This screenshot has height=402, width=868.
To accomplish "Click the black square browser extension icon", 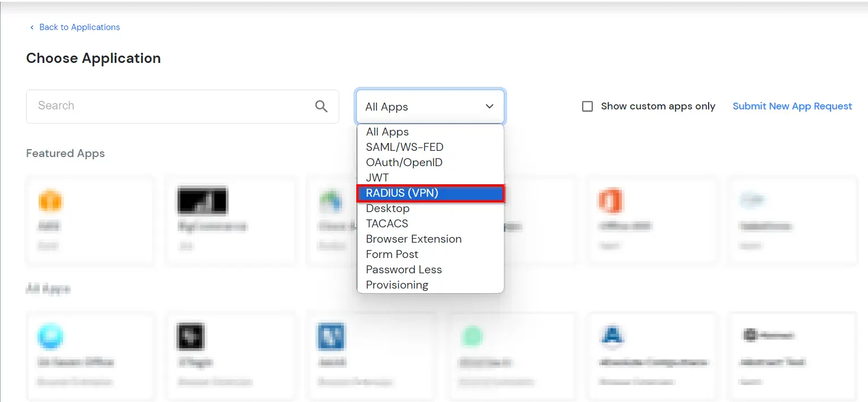I will [191, 336].
